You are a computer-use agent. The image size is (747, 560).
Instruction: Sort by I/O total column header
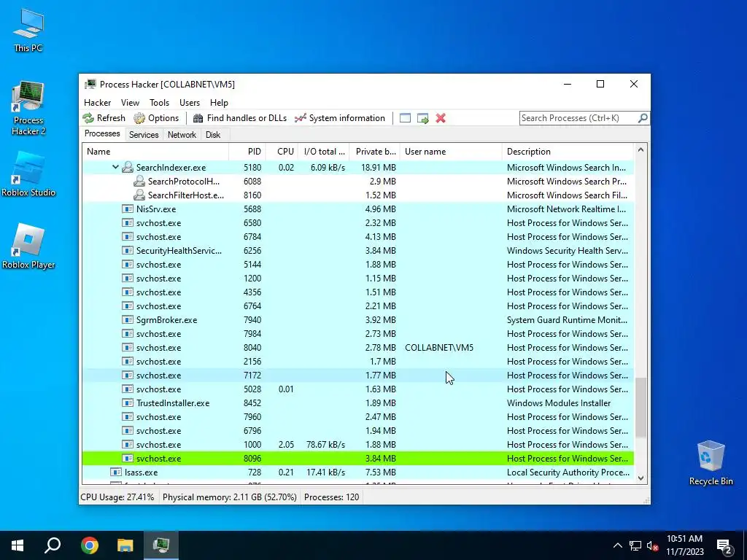coord(324,152)
